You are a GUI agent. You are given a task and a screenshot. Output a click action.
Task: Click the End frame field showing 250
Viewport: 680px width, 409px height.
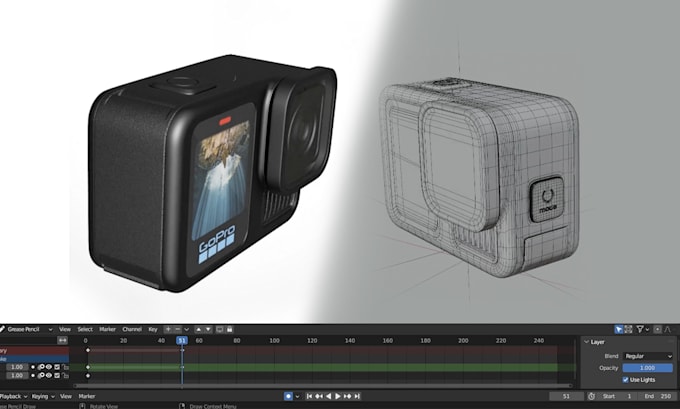click(658, 396)
